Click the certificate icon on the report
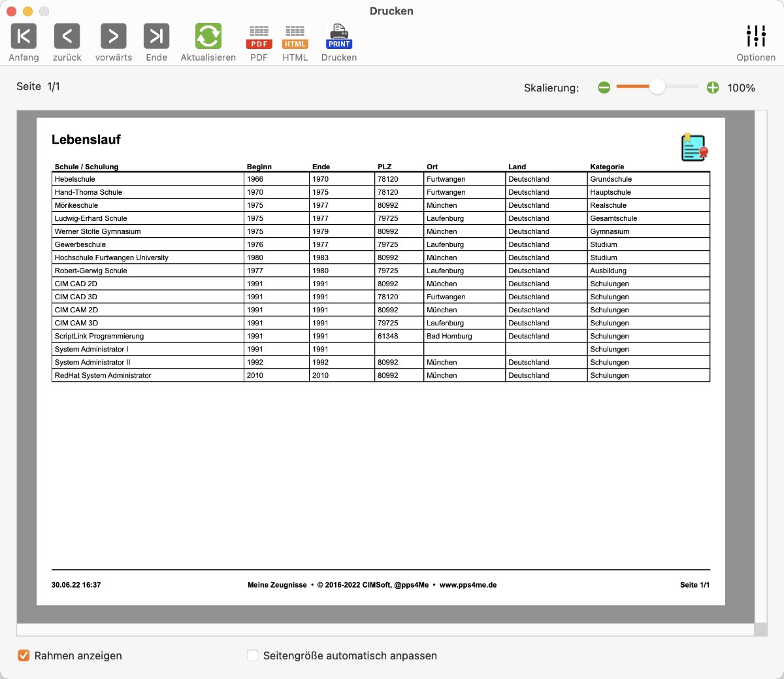784x679 pixels. 694,147
